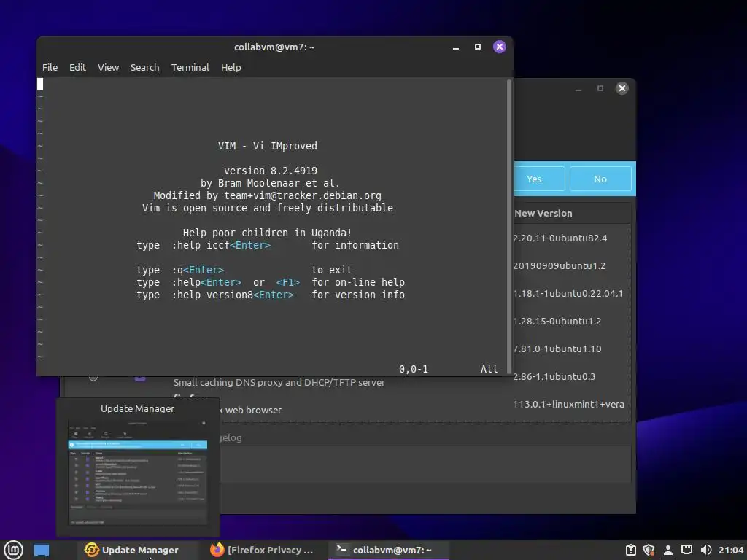Screen dimensions: 747x560
Task: Open the clock showing 21:04
Action: tap(731, 550)
